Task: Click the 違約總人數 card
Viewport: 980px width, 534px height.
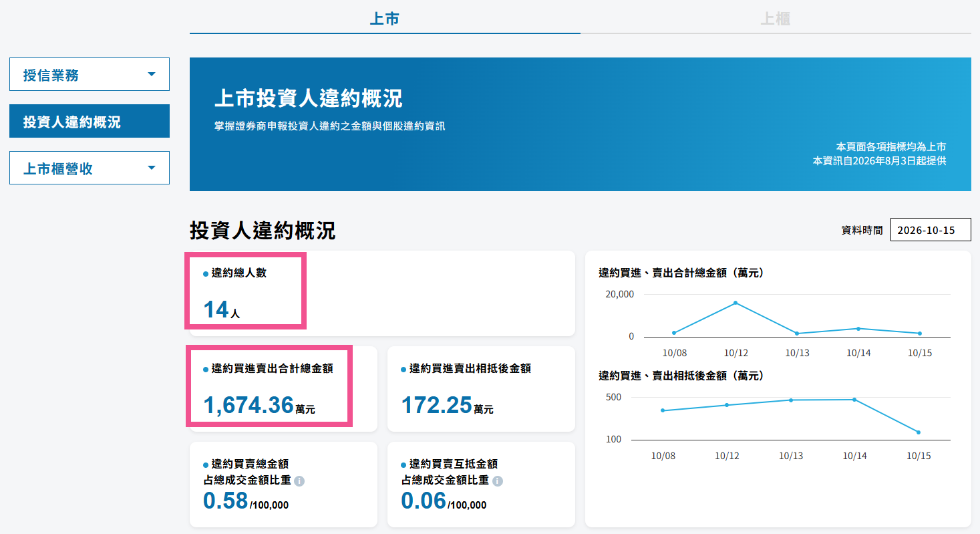Action: click(382, 293)
